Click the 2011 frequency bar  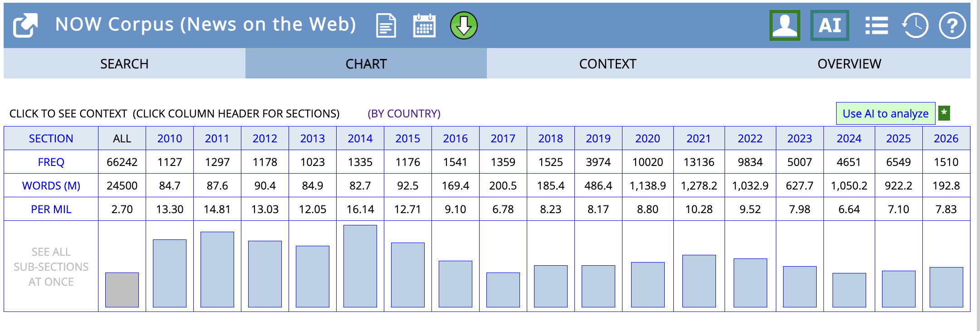point(217,269)
